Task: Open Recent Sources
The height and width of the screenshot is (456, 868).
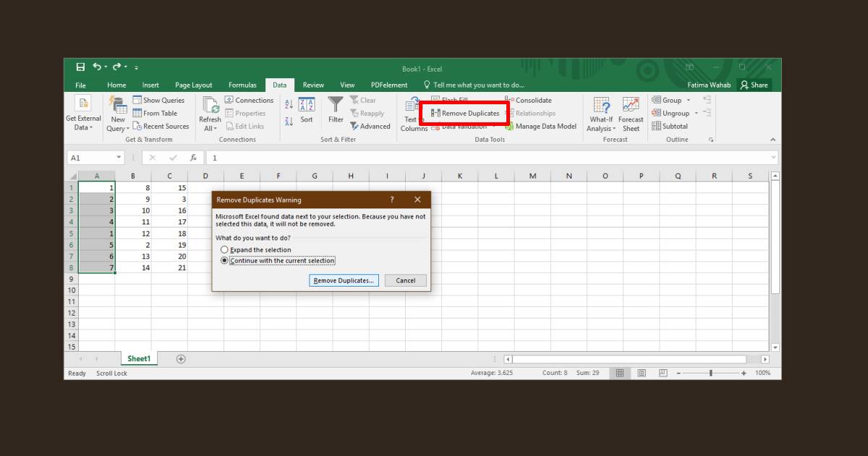Action: pyautogui.click(x=161, y=127)
